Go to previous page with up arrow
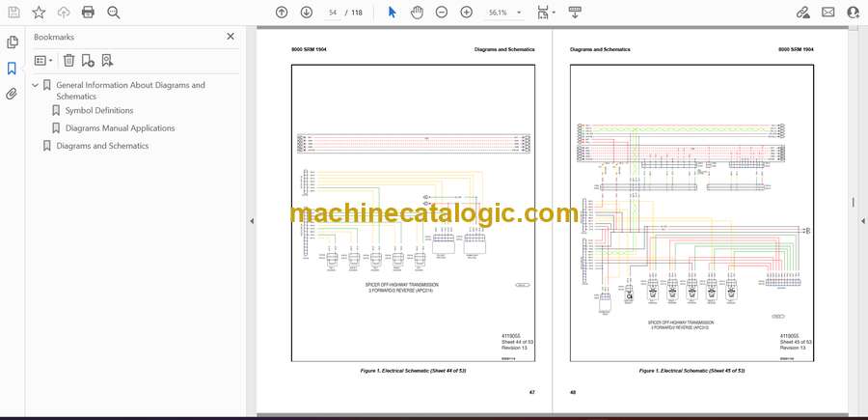Image resolution: width=868 pixels, height=420 pixels. (282, 13)
